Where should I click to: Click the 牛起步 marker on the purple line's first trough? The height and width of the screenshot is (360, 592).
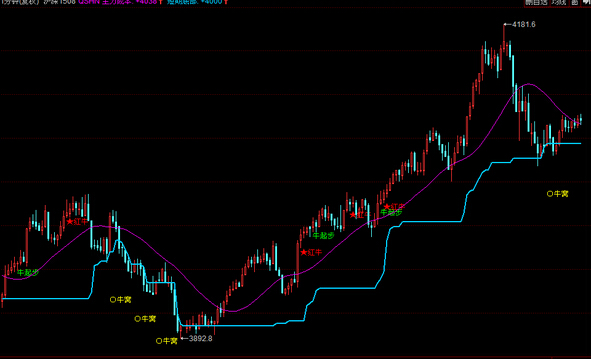click(x=28, y=272)
